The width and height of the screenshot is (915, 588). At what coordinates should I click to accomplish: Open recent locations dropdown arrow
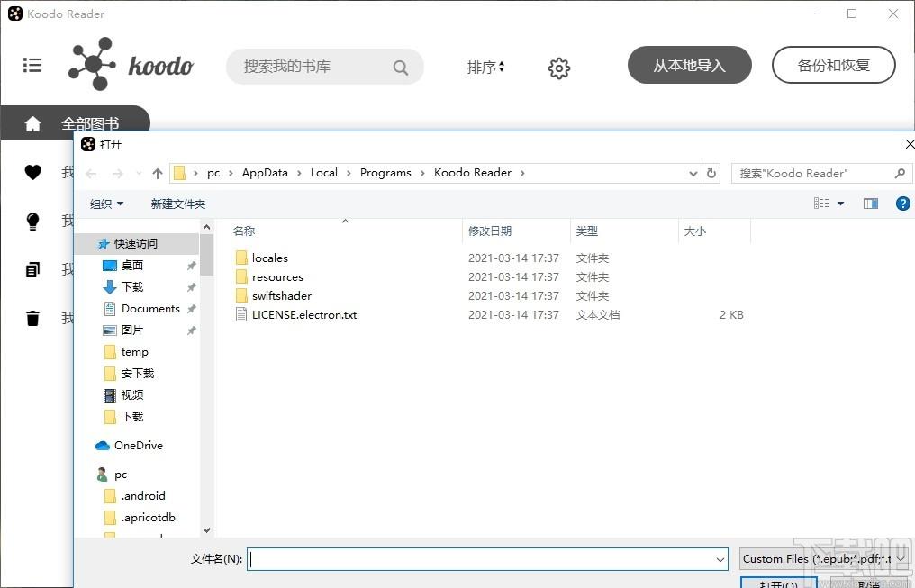pos(139,173)
